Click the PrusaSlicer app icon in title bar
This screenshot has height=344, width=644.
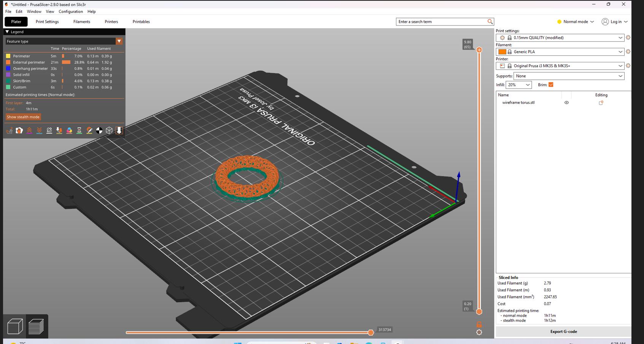pyautogui.click(x=6, y=5)
